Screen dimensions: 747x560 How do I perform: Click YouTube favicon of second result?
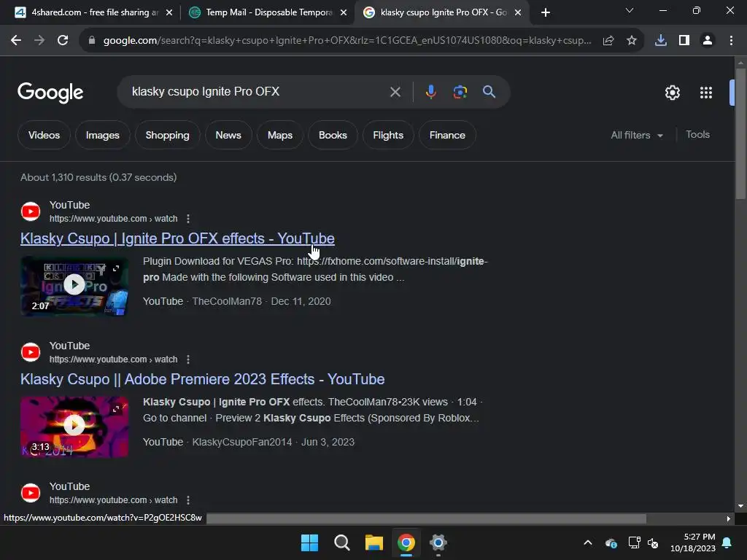[x=31, y=352]
